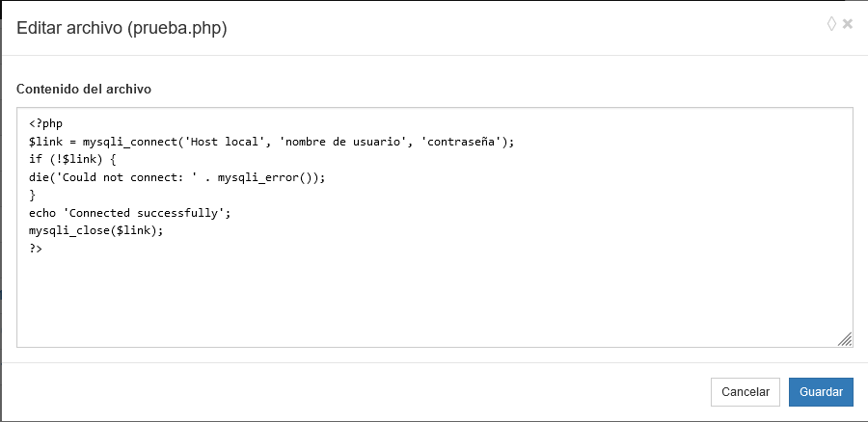
Task: Click the 'nombre de usuario' string
Action: pos(342,142)
